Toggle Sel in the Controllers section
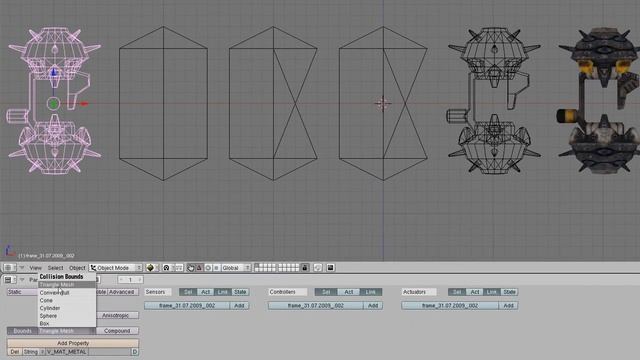The width and height of the screenshot is (640, 360). (326, 292)
